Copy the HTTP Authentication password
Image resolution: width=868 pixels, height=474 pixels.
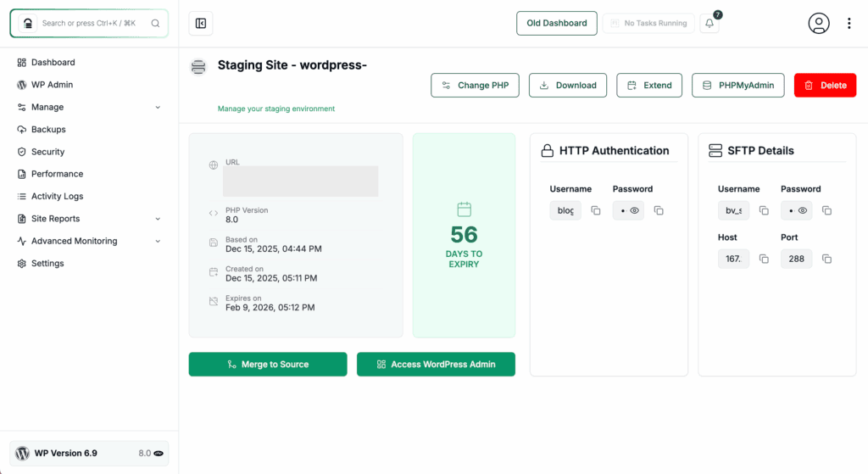659,210
